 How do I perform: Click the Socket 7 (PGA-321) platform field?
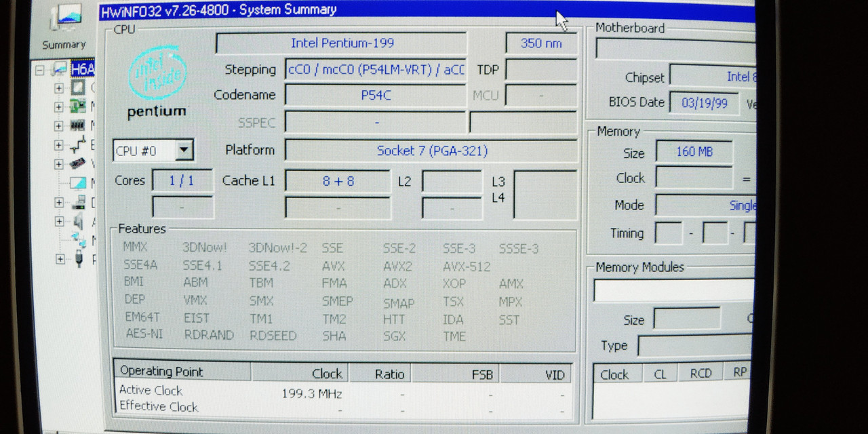[431, 151]
